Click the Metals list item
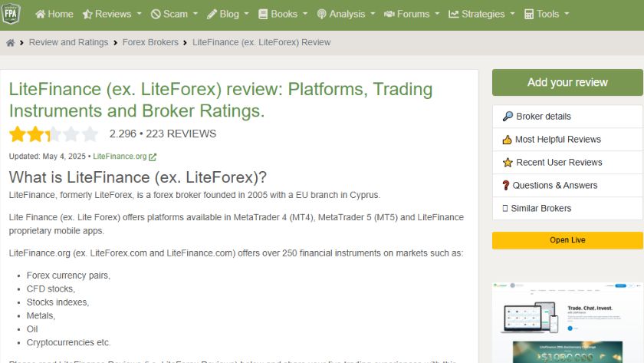This screenshot has height=363, width=644. click(x=41, y=315)
